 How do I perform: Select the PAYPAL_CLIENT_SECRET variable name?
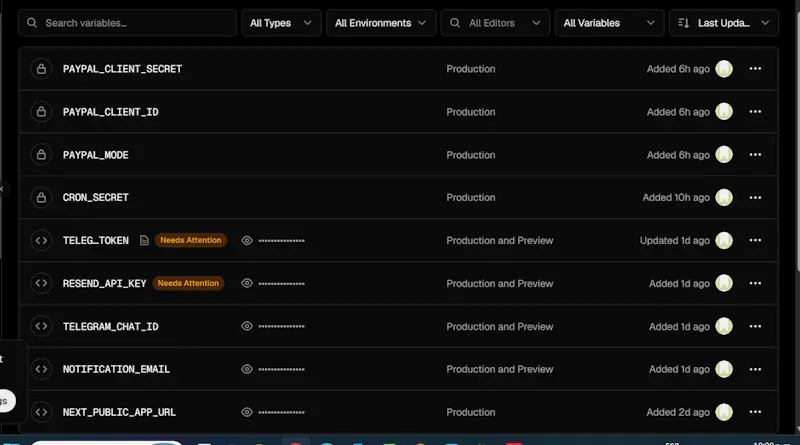click(x=122, y=69)
